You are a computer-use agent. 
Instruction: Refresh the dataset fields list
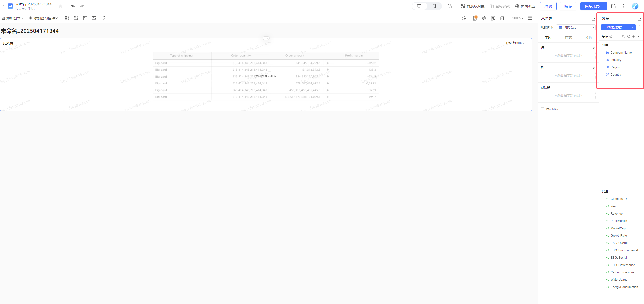pyautogui.click(x=629, y=36)
